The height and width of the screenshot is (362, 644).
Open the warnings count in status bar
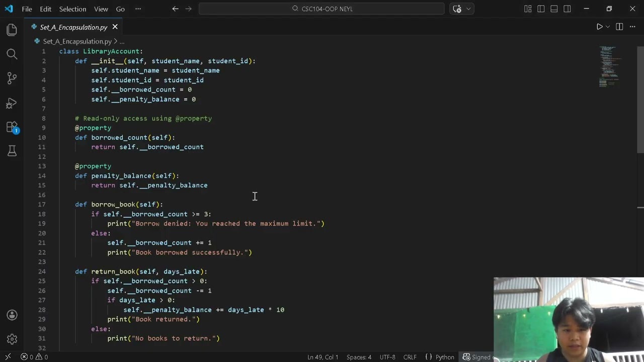pyautogui.click(x=42, y=357)
